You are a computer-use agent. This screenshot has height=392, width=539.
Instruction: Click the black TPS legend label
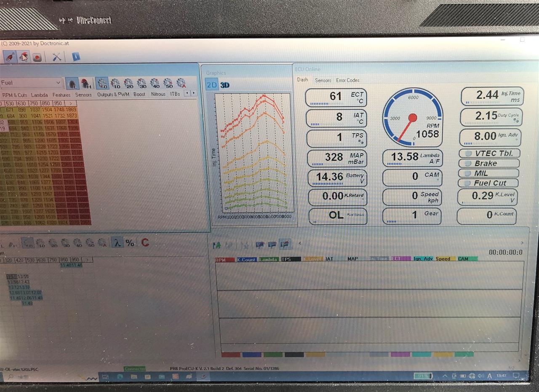pyautogui.click(x=291, y=259)
